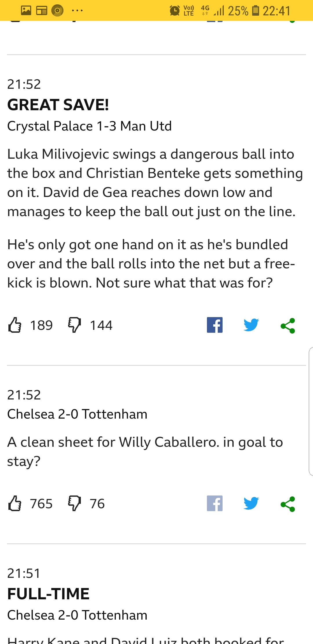Share Willy Caballero post on Facebook
Image resolution: width=313 pixels, height=644 pixels.
tap(215, 503)
